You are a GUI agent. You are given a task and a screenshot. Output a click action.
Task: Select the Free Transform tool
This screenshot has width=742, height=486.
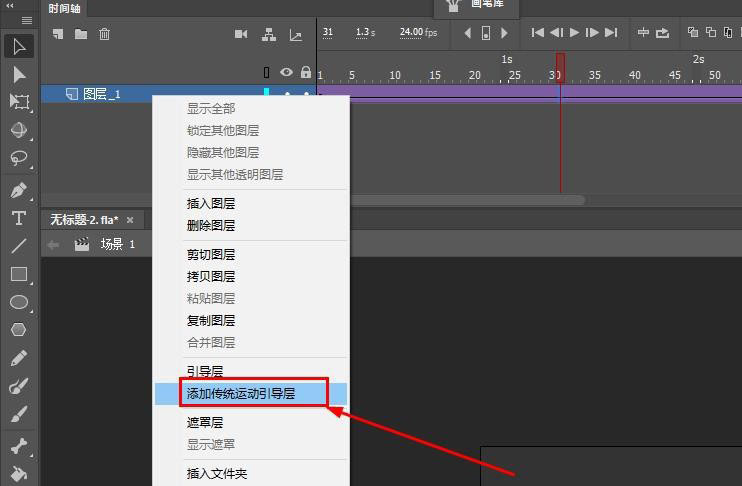point(19,102)
